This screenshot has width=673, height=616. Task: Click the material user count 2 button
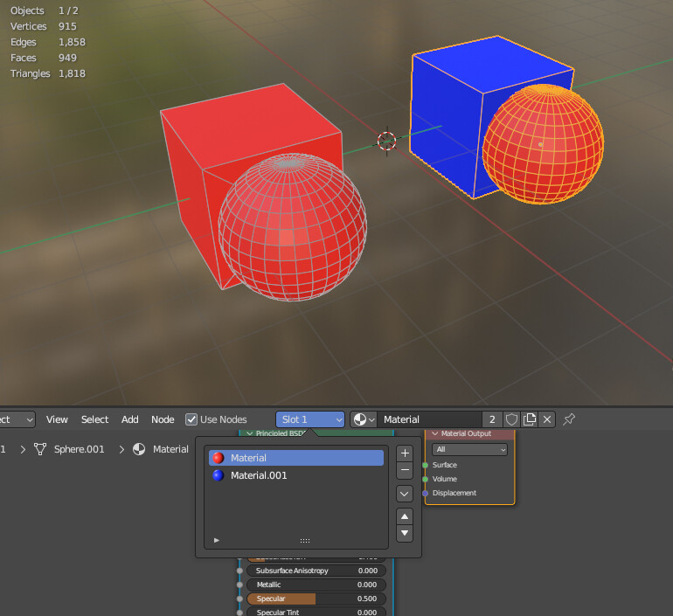[492, 419]
